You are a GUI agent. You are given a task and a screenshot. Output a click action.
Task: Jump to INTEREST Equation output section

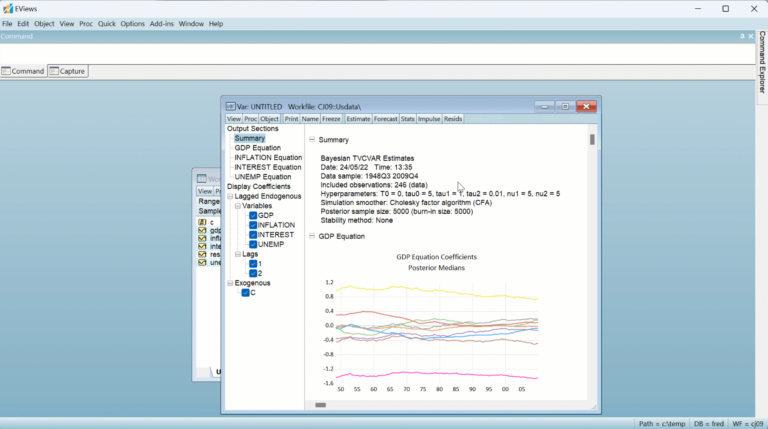pos(267,167)
